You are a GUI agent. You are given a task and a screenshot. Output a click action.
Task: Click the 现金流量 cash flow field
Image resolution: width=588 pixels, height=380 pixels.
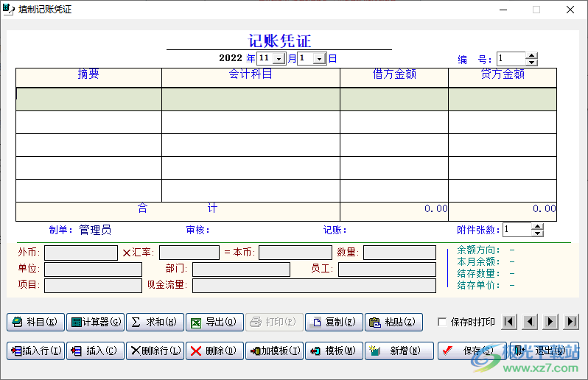(314, 286)
